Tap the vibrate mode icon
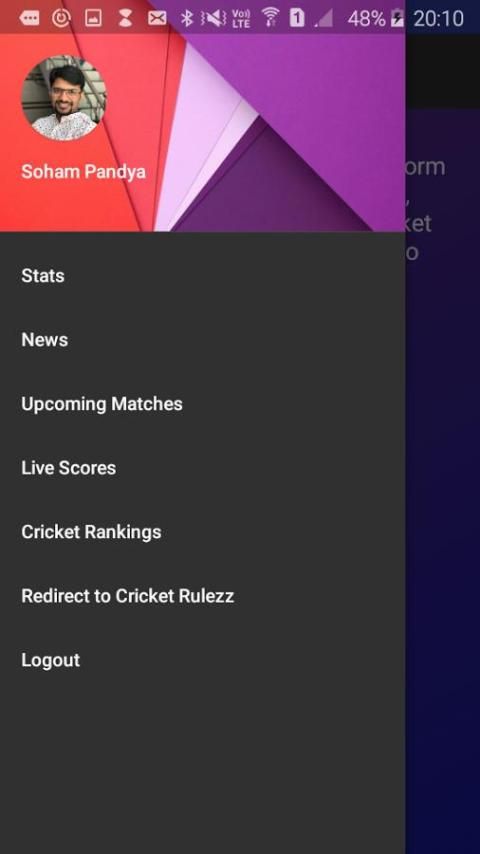The image size is (480, 854). (x=214, y=19)
